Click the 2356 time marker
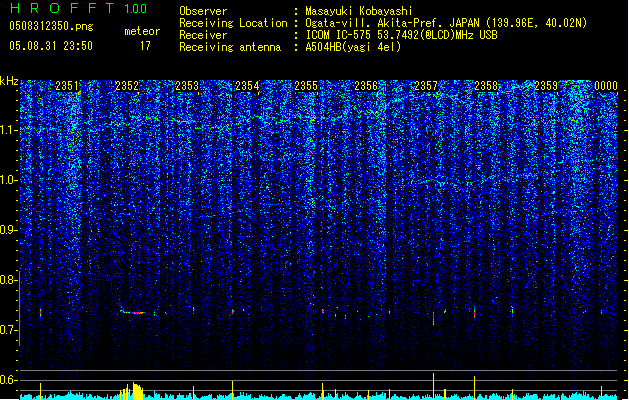The width and height of the screenshot is (629, 400). click(x=366, y=86)
